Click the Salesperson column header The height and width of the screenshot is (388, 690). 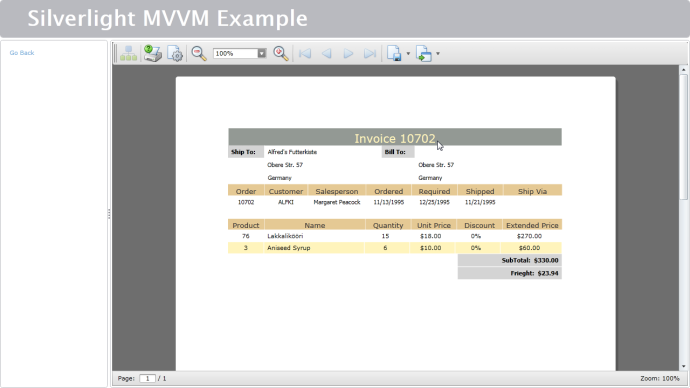coord(337,191)
